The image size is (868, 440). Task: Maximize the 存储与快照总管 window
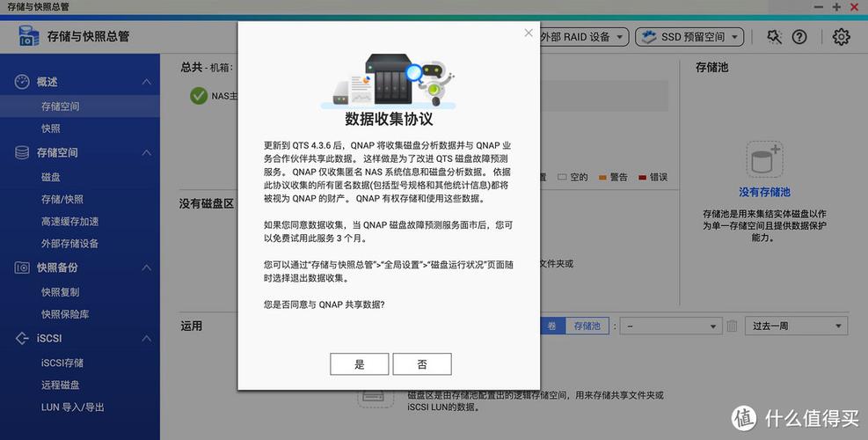(836, 7)
